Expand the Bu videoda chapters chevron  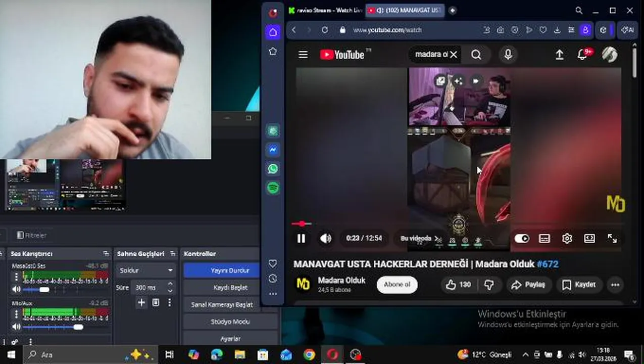(437, 239)
